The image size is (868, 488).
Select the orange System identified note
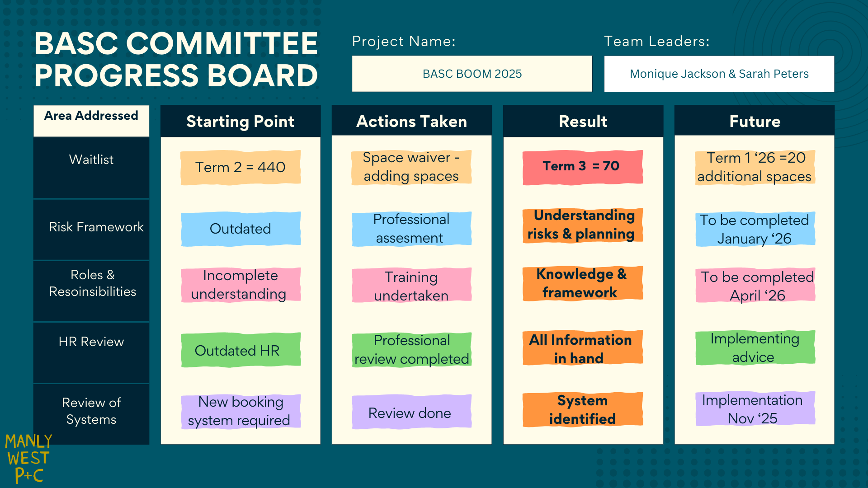pos(582,409)
